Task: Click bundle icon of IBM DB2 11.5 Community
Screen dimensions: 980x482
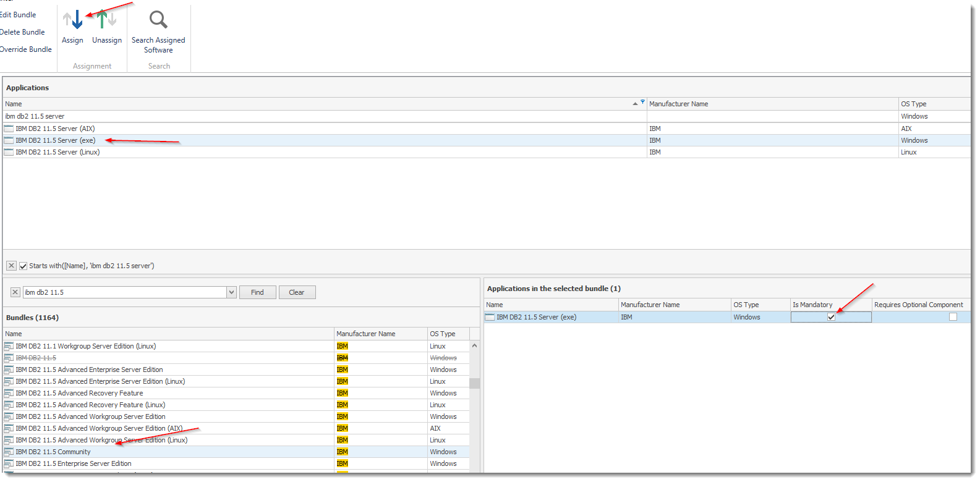Action: 9,452
